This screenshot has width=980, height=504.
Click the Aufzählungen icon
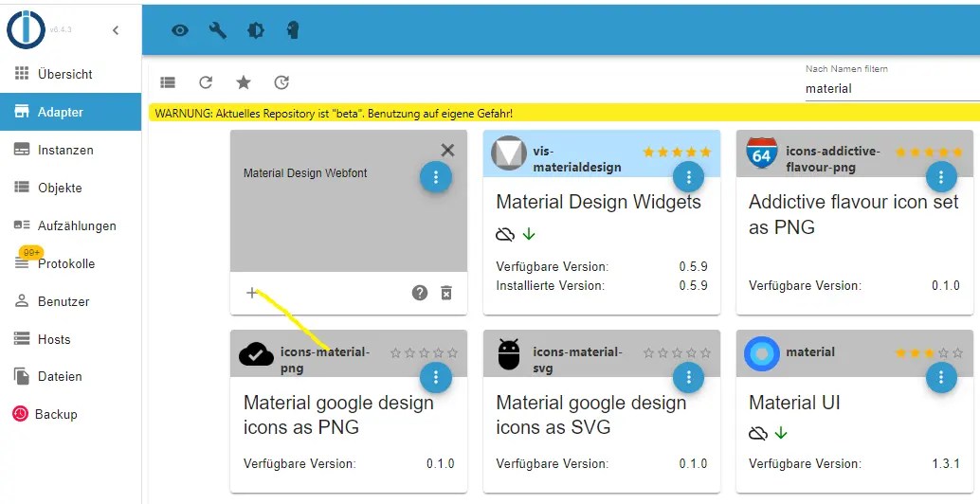click(x=22, y=225)
